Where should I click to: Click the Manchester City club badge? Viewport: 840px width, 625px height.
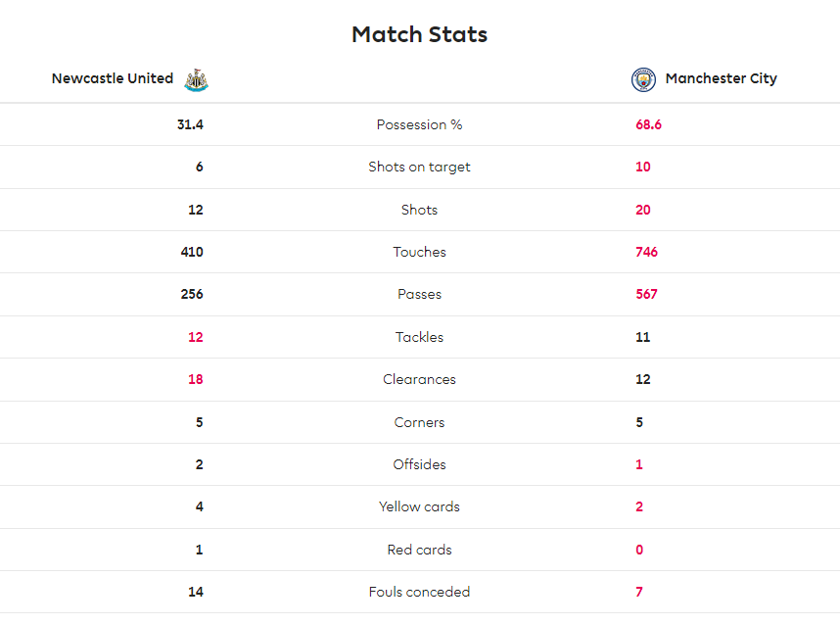(643, 80)
